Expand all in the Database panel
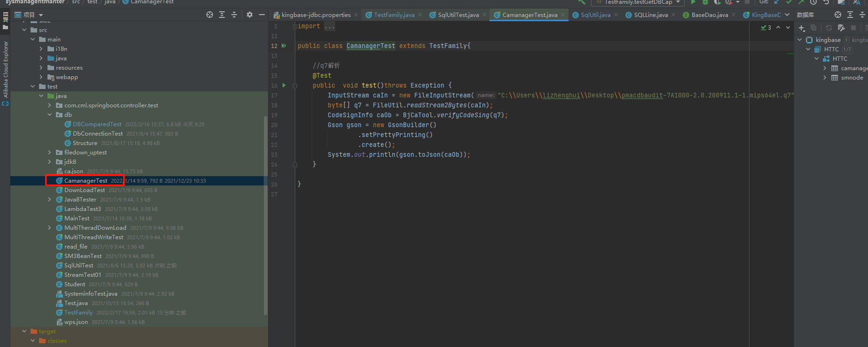The image size is (868, 347). click(x=850, y=15)
